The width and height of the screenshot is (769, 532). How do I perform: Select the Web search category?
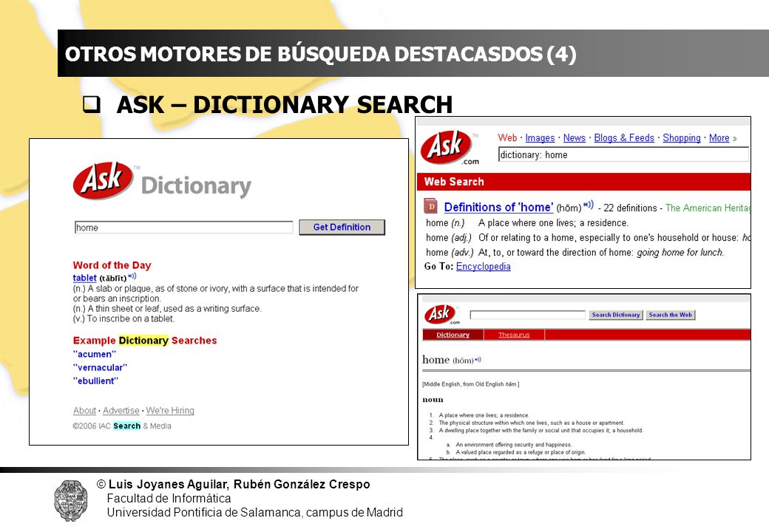[507, 138]
